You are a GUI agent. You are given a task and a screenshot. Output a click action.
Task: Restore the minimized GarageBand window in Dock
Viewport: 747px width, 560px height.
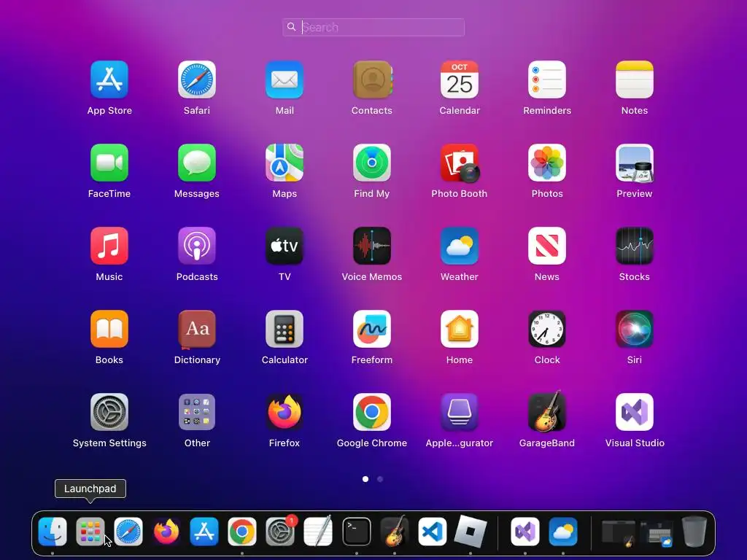click(x=618, y=532)
